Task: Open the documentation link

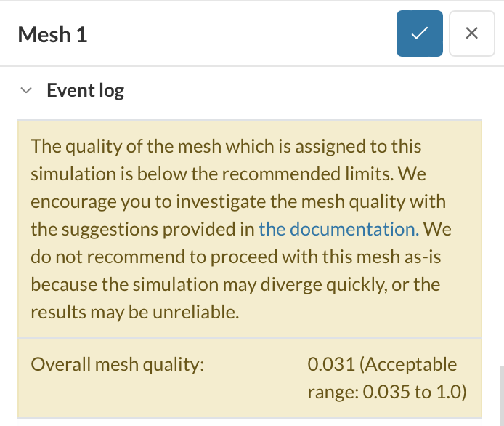Action: click(338, 229)
